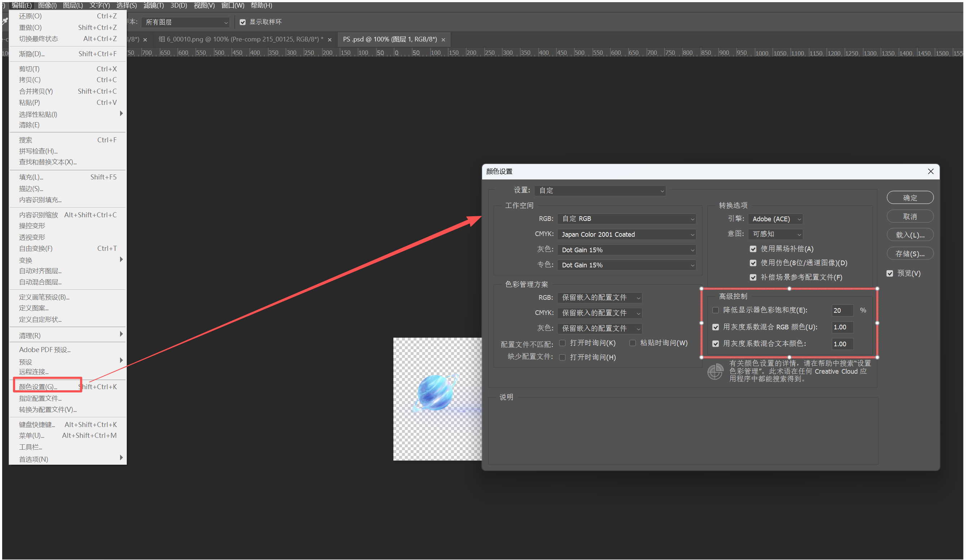The width and height of the screenshot is (966, 560).
Task: Open CMYK Japan Color 2001 Coated dropdown
Action: point(626,235)
